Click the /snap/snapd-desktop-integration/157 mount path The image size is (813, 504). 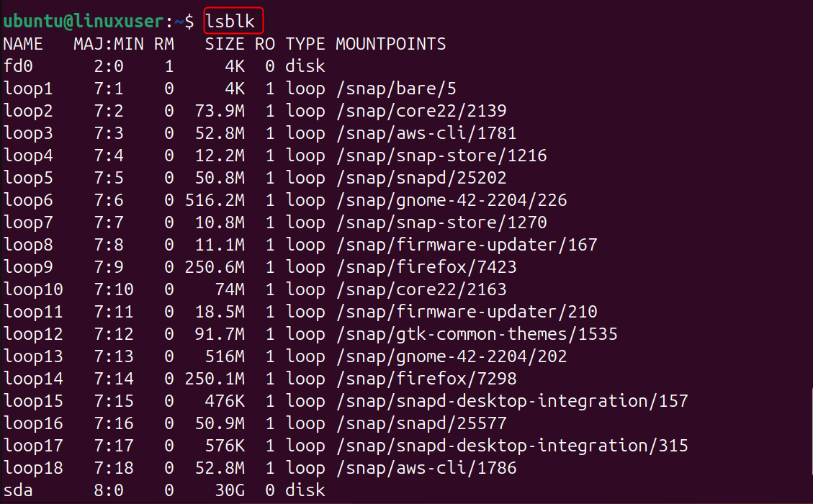tap(511, 401)
